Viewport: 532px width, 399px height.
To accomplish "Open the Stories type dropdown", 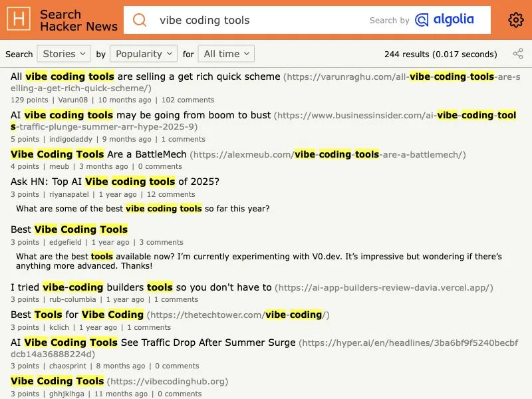I will click(64, 54).
